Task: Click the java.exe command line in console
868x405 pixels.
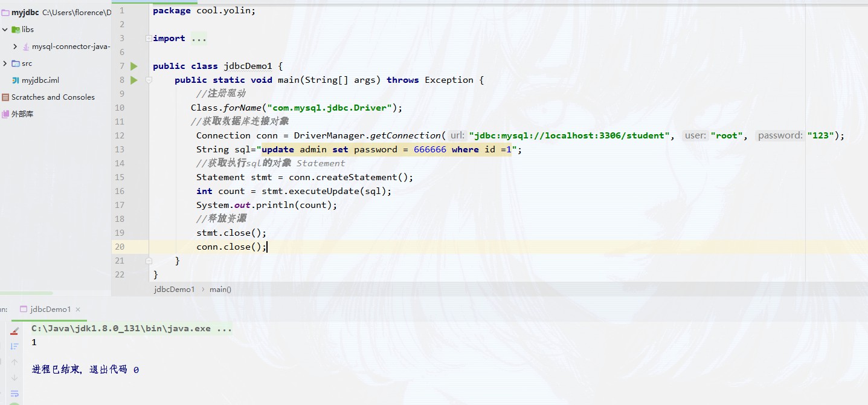Action: [131, 329]
